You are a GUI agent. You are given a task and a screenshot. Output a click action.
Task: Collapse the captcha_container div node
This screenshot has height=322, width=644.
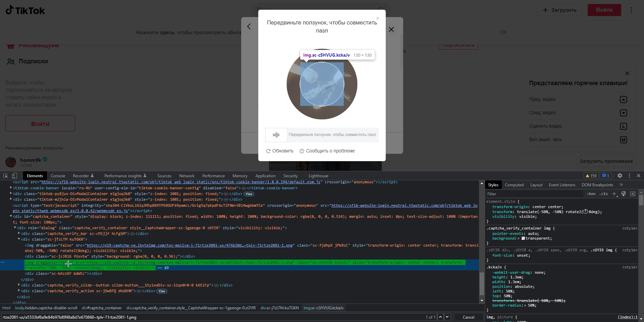pos(11,216)
